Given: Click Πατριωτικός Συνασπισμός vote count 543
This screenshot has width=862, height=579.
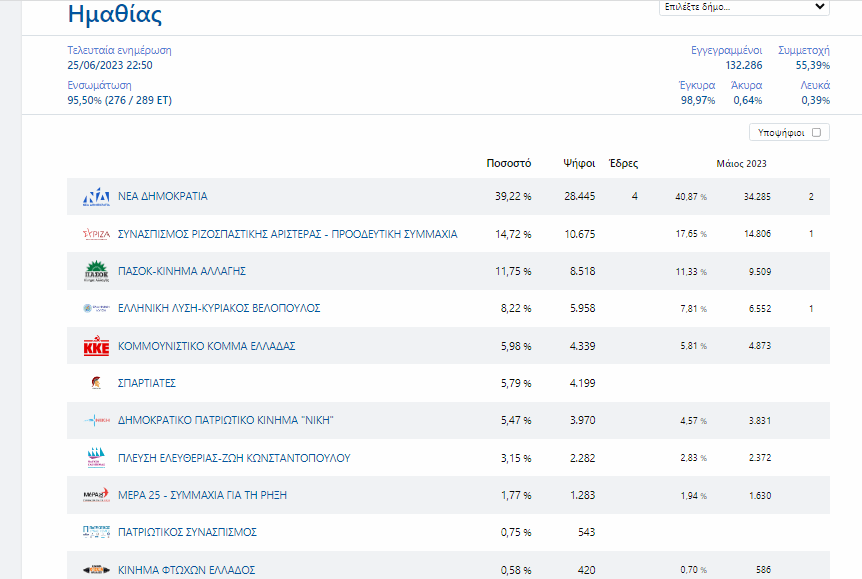Looking at the screenshot, I should pos(587,532).
